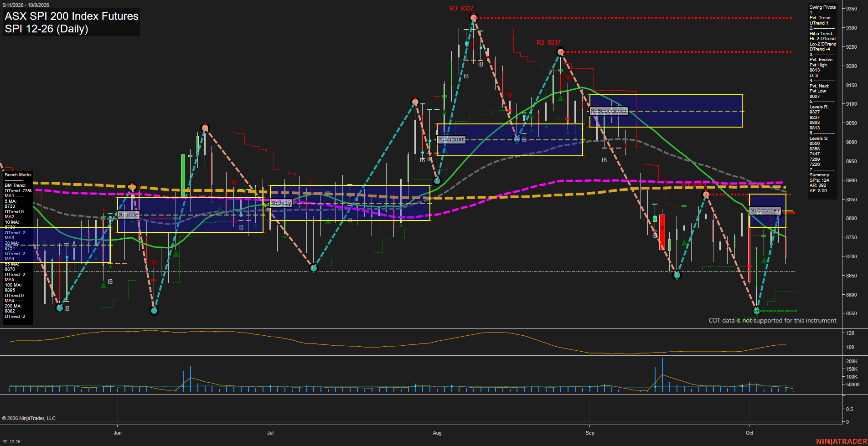Click the swing pivot high marker in mid June

205,128
